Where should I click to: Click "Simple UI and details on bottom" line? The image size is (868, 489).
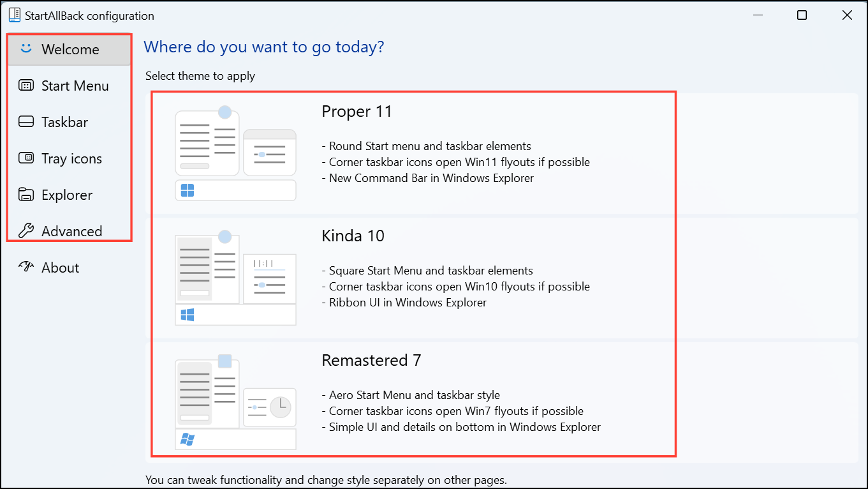(461, 427)
